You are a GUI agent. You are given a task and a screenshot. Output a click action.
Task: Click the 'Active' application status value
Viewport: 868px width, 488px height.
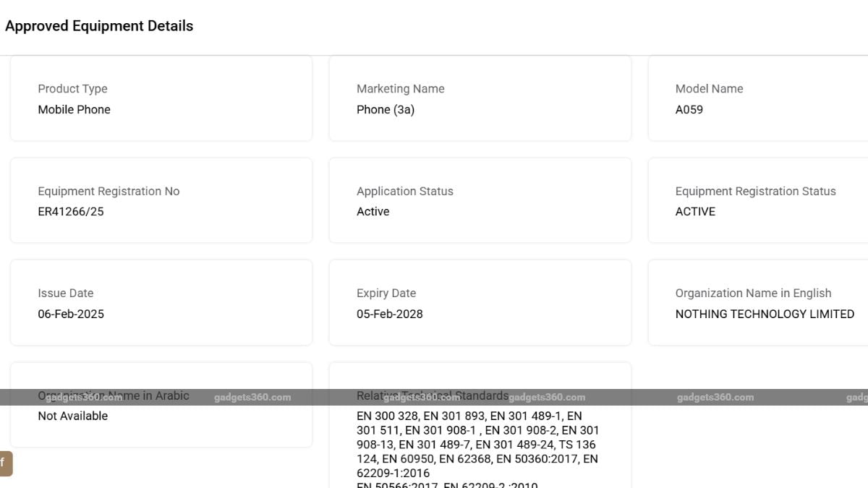pyautogui.click(x=373, y=212)
